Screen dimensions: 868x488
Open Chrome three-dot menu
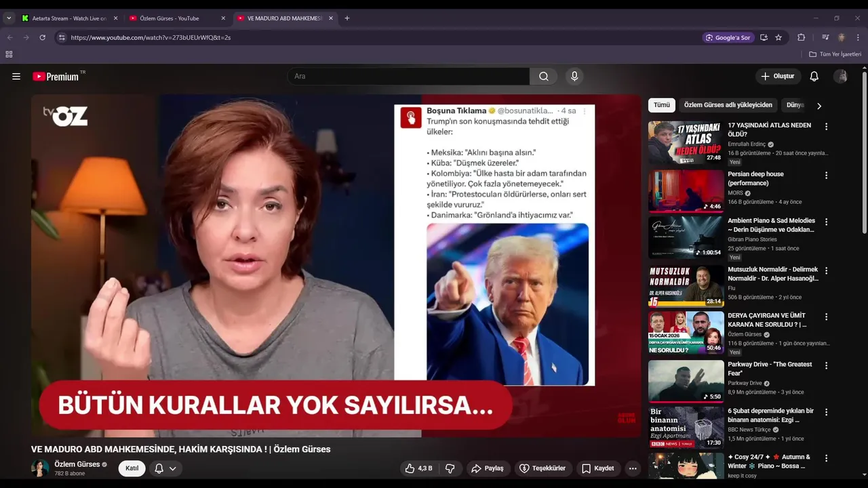(858, 37)
